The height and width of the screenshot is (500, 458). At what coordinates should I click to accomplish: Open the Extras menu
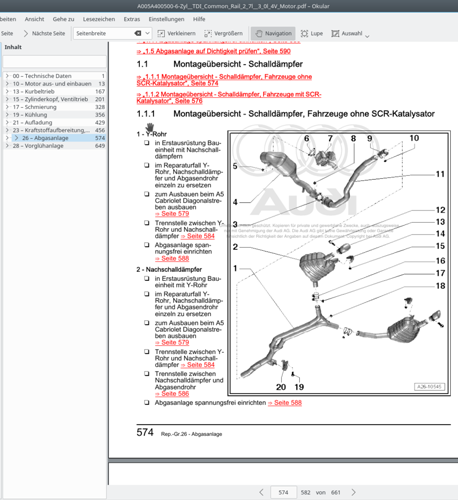(x=132, y=19)
